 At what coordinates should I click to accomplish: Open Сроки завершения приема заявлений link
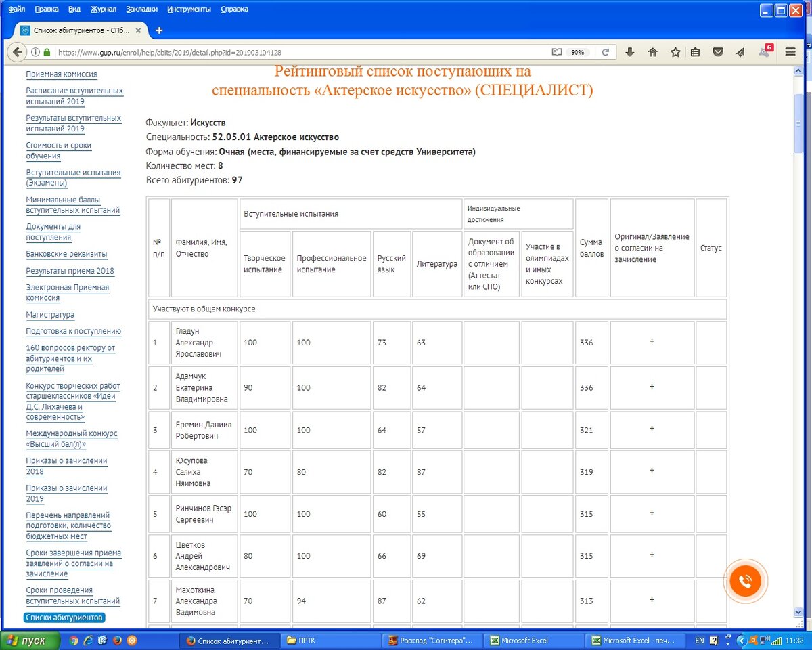click(74, 563)
